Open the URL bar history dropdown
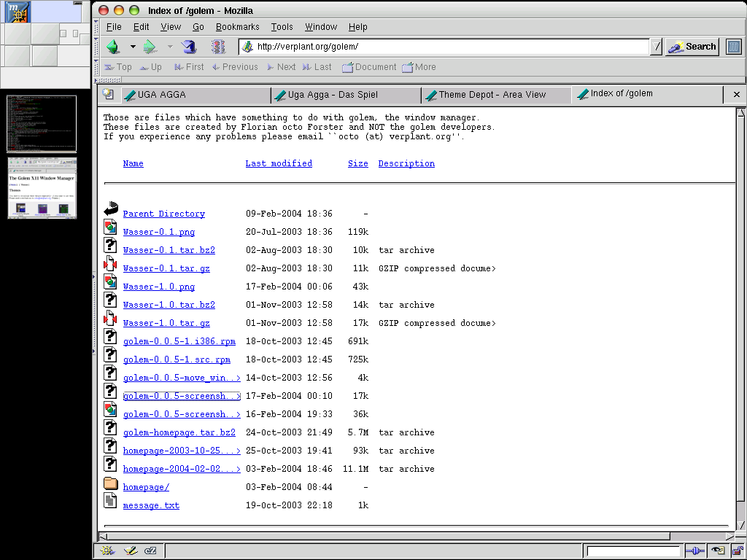747x560 pixels. [657, 47]
